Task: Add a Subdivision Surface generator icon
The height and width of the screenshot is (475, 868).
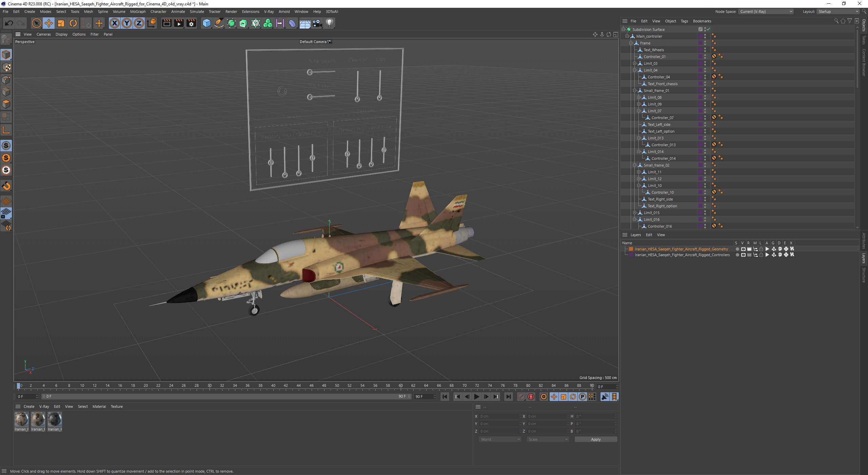Action: pyautogui.click(x=231, y=23)
